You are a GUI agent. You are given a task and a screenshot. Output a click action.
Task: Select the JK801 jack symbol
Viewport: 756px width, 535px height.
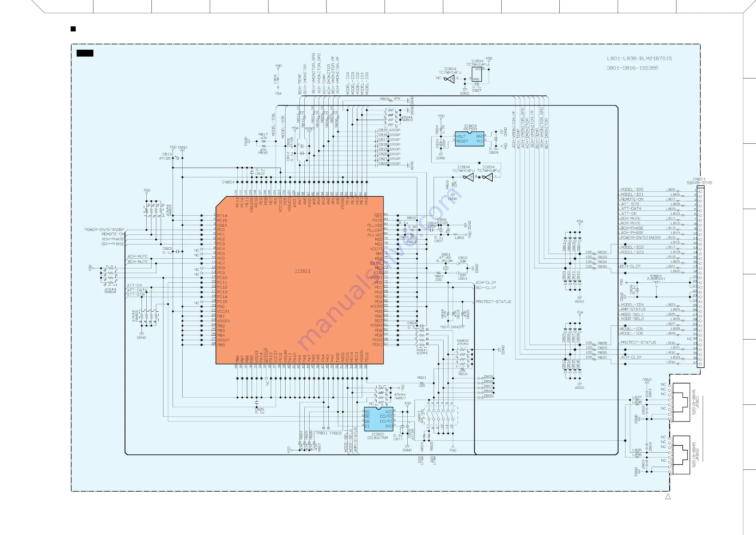point(681,402)
